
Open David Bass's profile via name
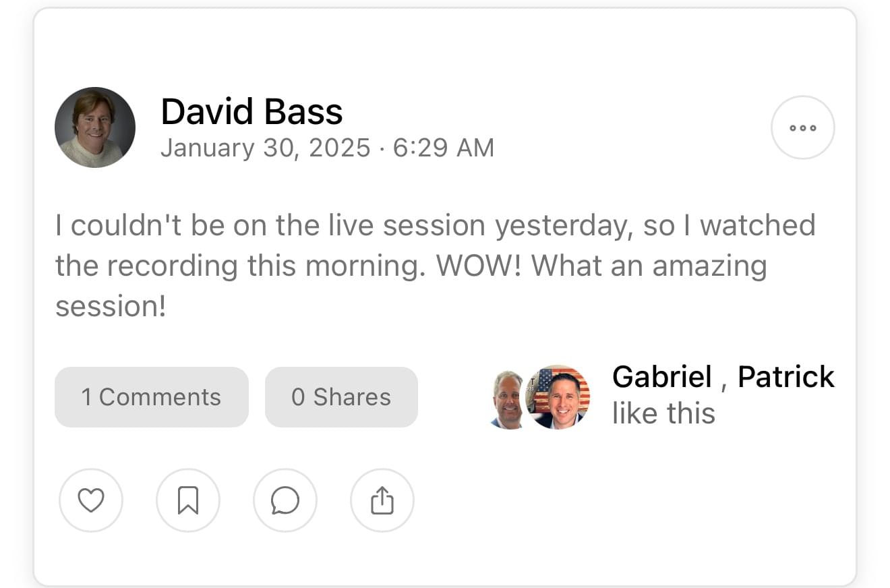click(x=251, y=111)
